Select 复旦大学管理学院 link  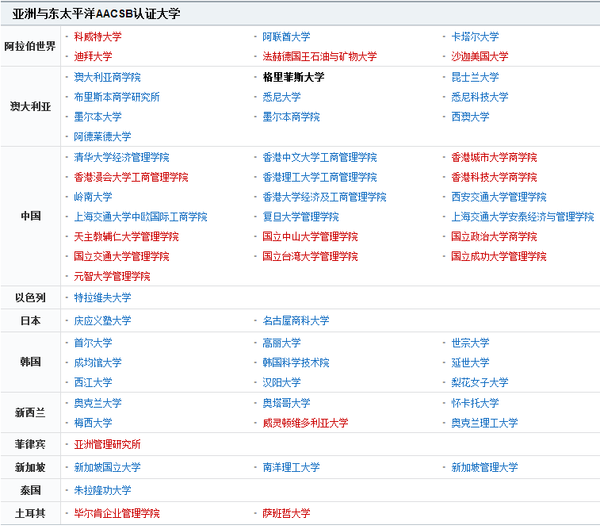click(300, 217)
